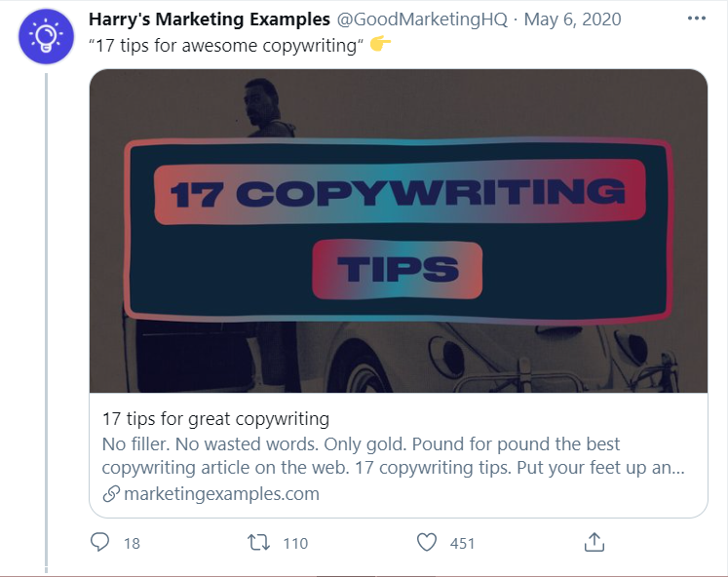
Task: Click the reply speech bubble icon
Action: point(99,542)
